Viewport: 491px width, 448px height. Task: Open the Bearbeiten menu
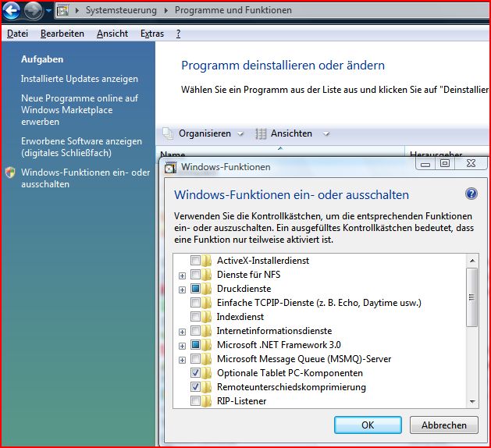62,34
